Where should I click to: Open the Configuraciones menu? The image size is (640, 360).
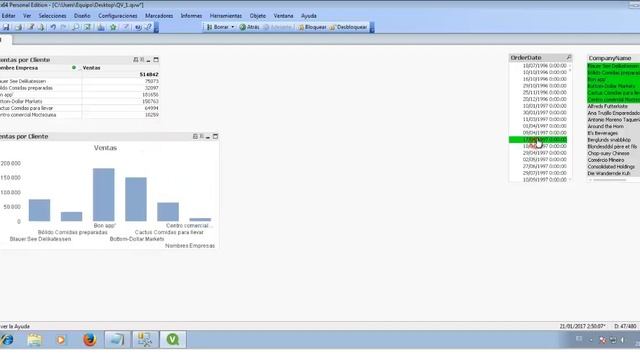click(x=118, y=16)
